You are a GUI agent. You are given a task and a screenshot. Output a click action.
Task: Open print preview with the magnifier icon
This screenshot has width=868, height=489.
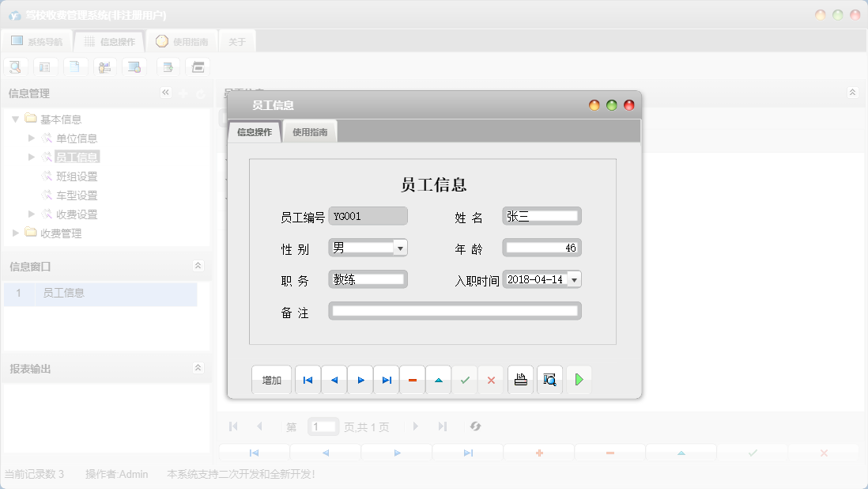click(x=549, y=381)
